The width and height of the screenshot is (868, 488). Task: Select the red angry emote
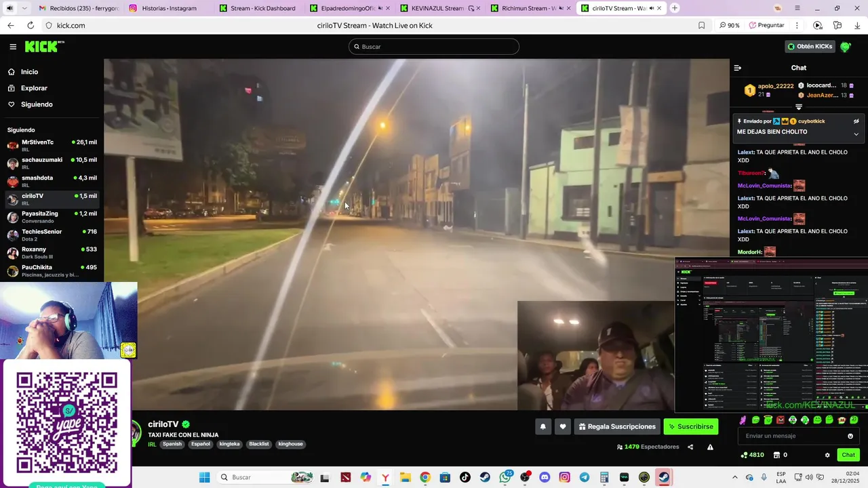780,420
